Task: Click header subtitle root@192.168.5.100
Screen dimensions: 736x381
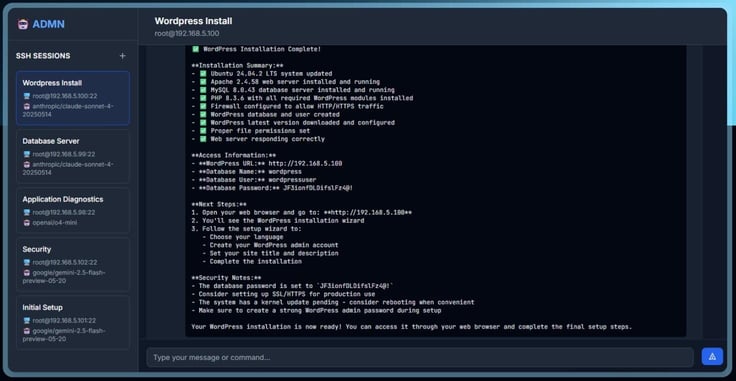Action: point(187,34)
